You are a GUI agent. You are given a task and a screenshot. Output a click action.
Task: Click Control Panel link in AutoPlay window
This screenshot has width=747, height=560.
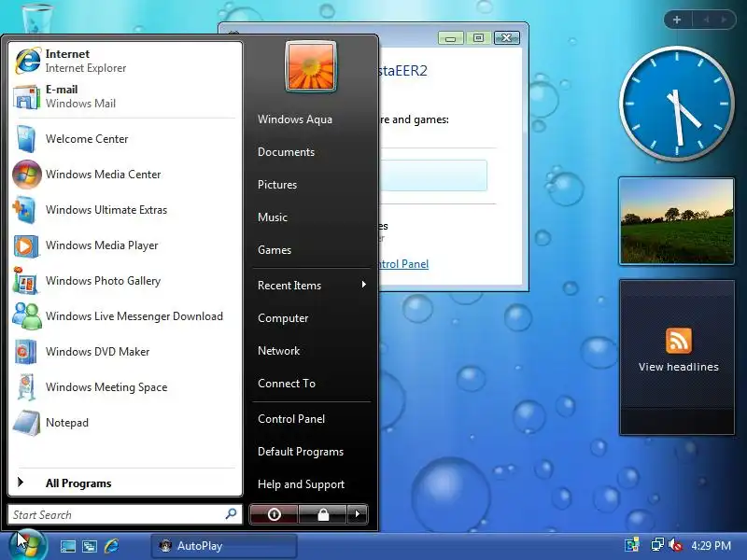click(404, 264)
